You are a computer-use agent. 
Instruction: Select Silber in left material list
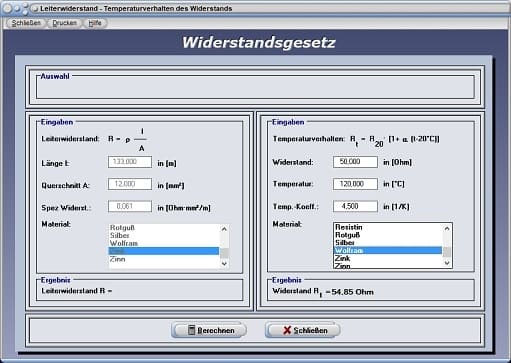point(164,235)
